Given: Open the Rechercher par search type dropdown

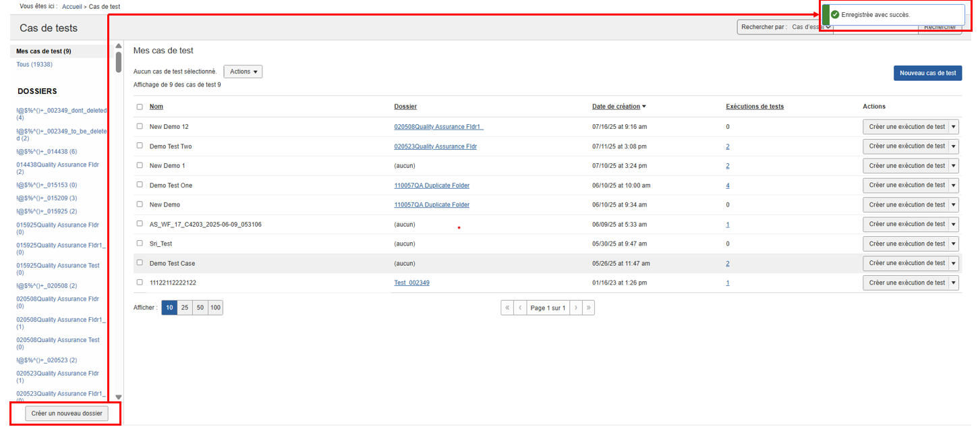Looking at the screenshot, I should click(x=811, y=27).
